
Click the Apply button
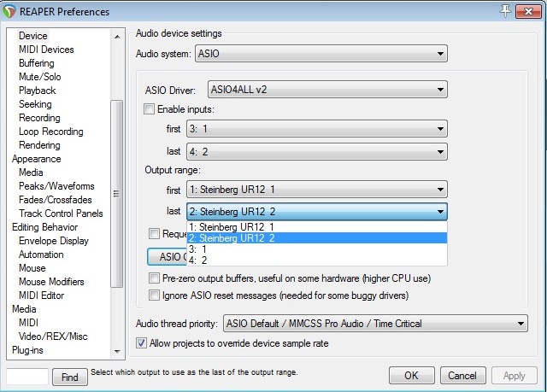[515, 375]
